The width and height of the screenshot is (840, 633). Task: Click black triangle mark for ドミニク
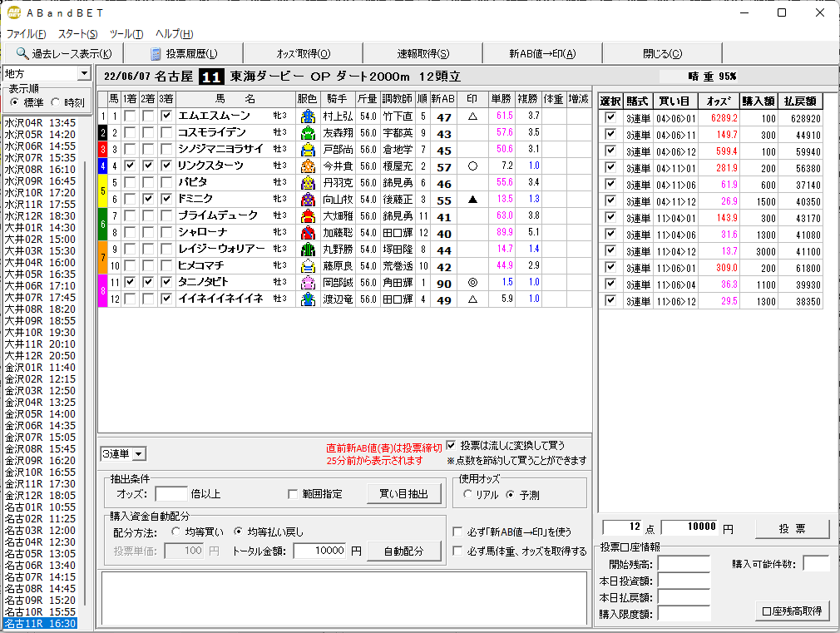tap(472, 200)
